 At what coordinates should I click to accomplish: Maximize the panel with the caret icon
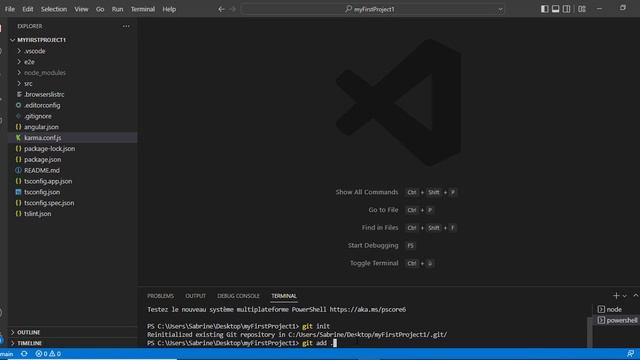click(x=636, y=296)
